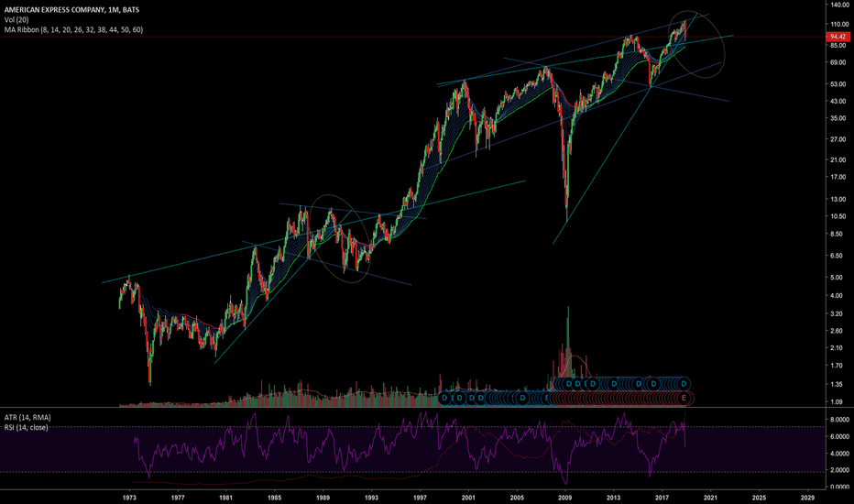Click the 2017 label on time axis
The image size is (854, 504).
click(x=662, y=498)
